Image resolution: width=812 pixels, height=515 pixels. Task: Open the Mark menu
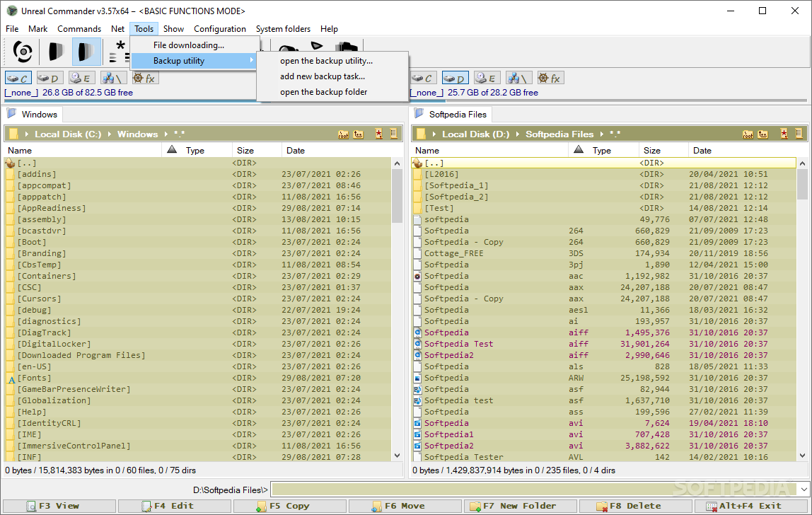tap(37, 29)
